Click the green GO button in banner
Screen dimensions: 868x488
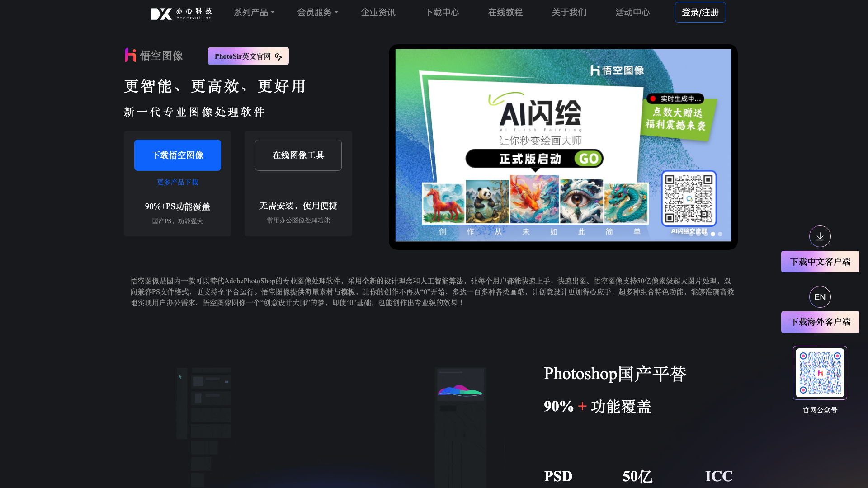(589, 159)
